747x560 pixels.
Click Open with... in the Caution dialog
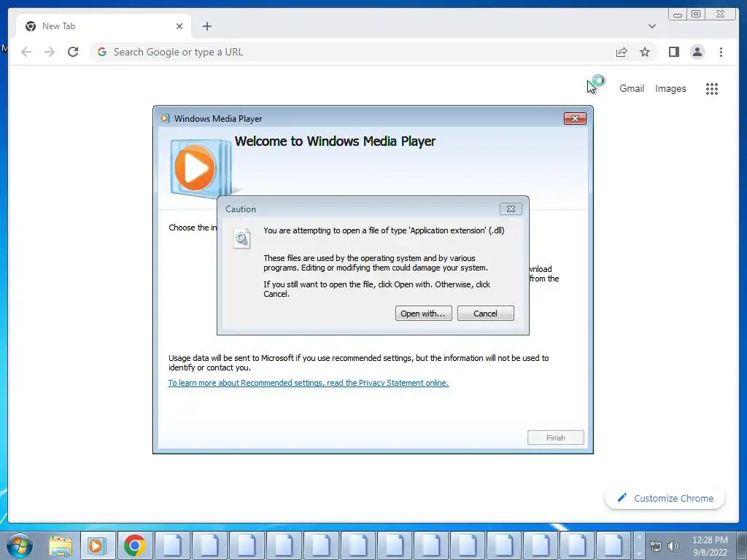coord(423,314)
